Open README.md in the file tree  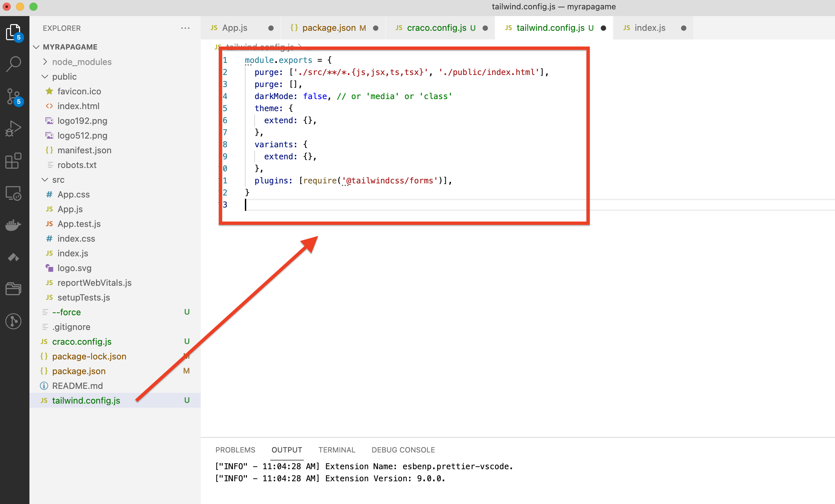click(x=77, y=386)
